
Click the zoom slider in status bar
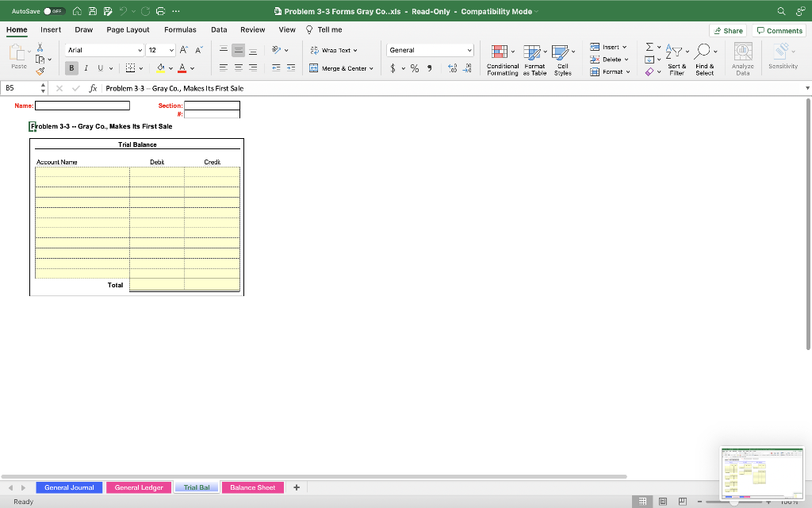click(733, 502)
